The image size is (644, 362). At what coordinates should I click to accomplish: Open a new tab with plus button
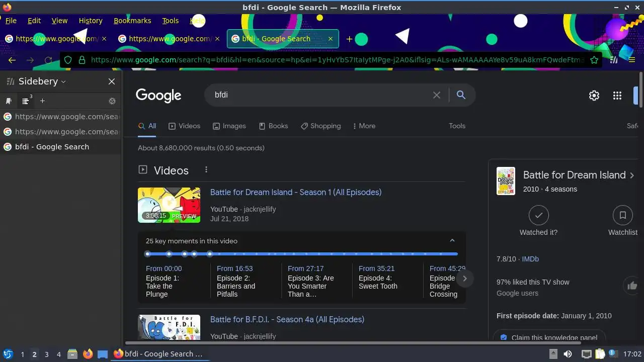click(349, 39)
